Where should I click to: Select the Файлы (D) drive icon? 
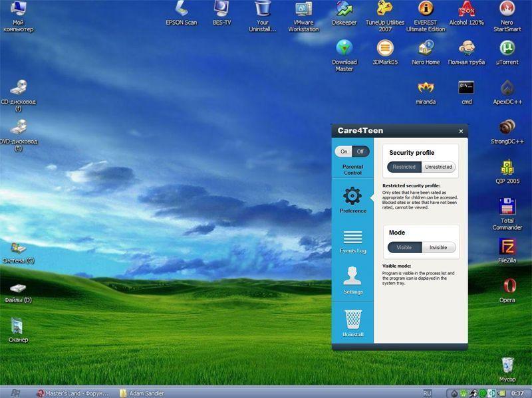tap(19, 293)
